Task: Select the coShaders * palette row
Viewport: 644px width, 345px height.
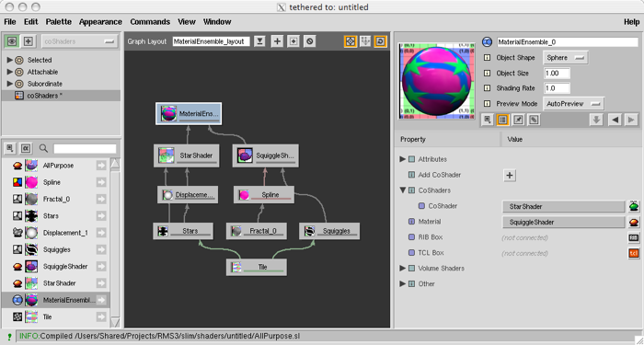Action: [62, 96]
